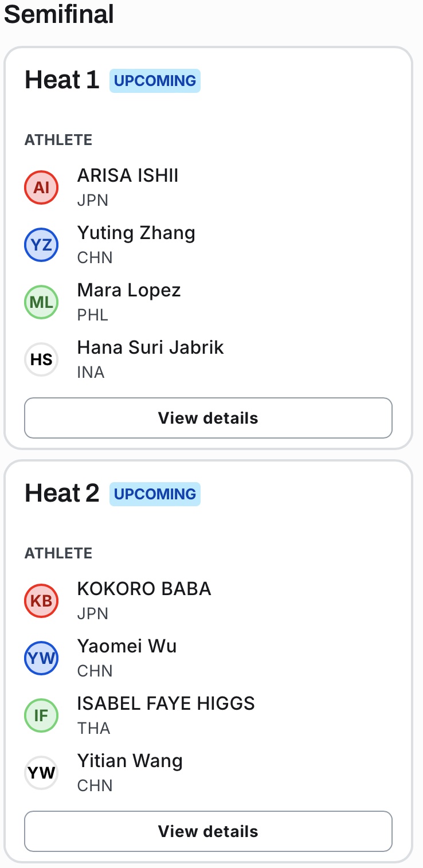
Task: Click the blue YZ avatar badge
Action: [41, 245]
